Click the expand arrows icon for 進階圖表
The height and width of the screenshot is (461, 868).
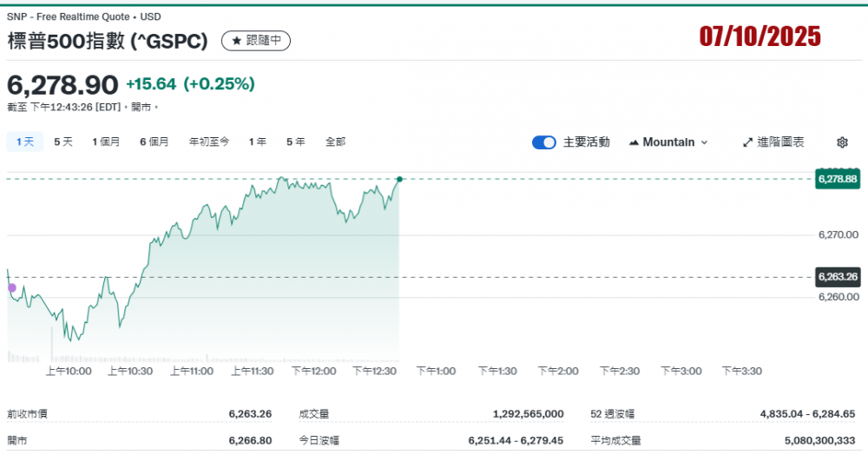(x=747, y=142)
